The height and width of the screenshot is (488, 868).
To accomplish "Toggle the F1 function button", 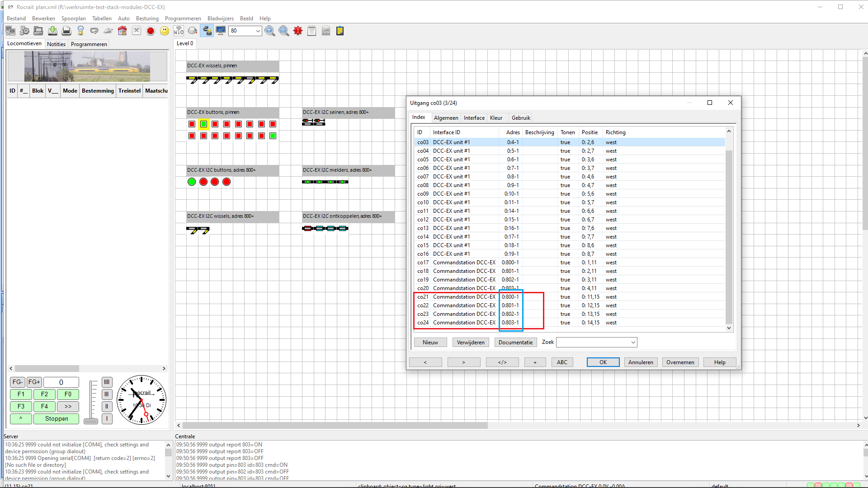I will [x=21, y=394].
